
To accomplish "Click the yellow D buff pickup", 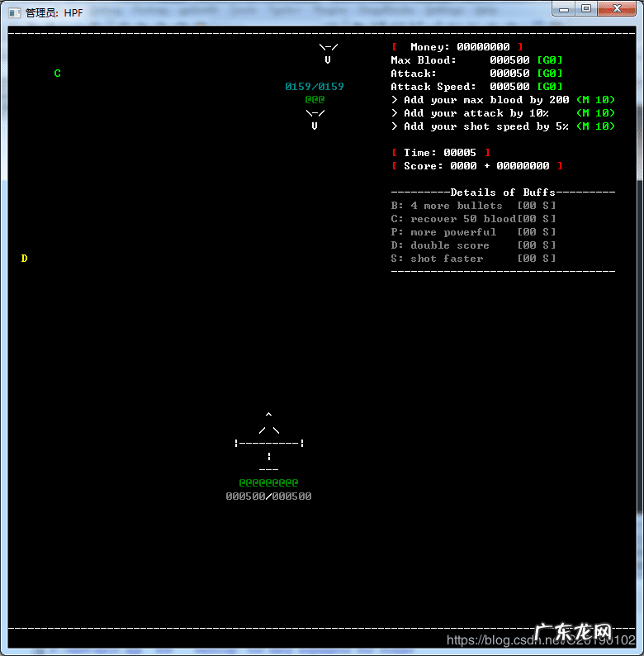I will tap(24, 258).
